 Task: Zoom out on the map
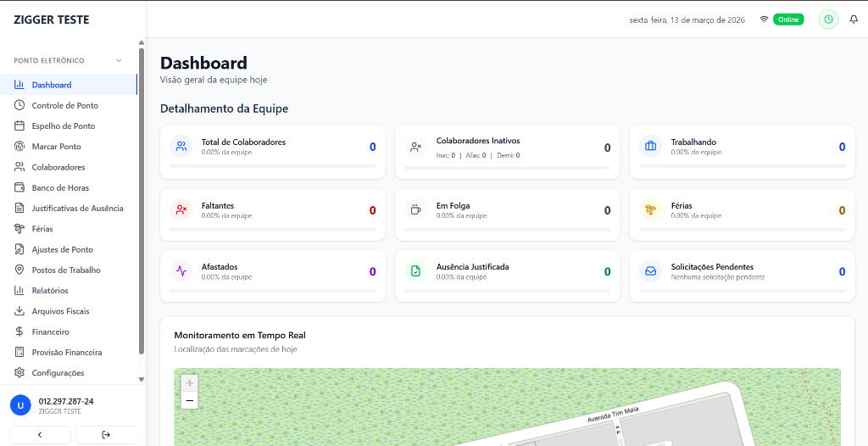[189, 400]
